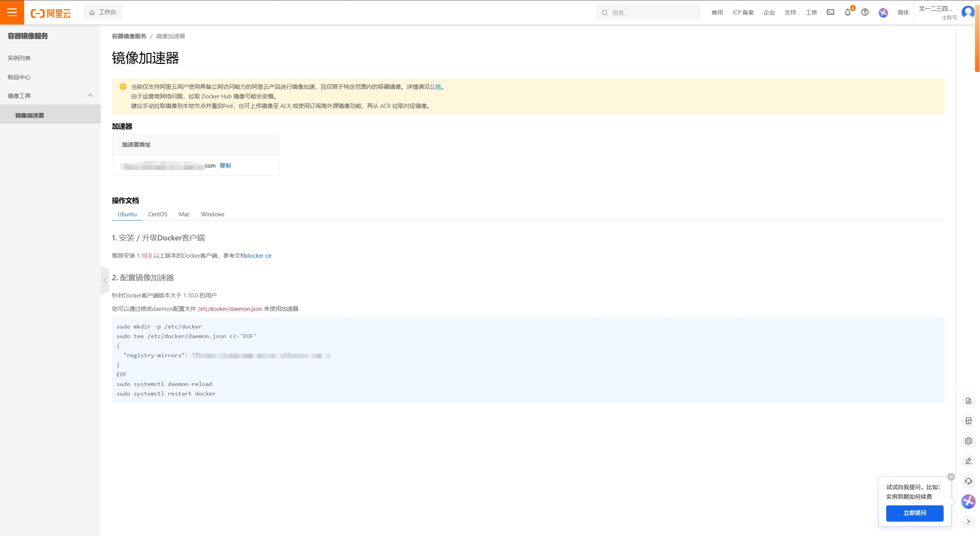This screenshot has width=980, height=536.
Task: Open the 工作台 workbench button
Action: tap(103, 12)
